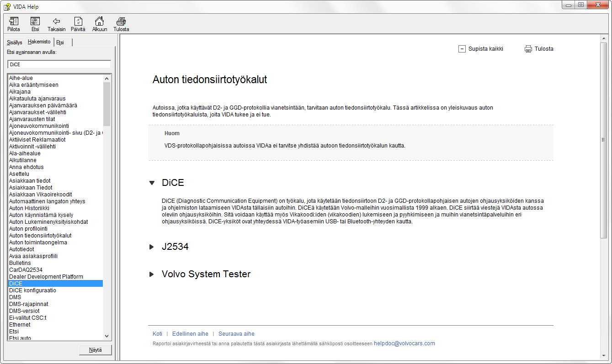
Task: Print using the Tulosta toolbar icon
Action: point(121,21)
